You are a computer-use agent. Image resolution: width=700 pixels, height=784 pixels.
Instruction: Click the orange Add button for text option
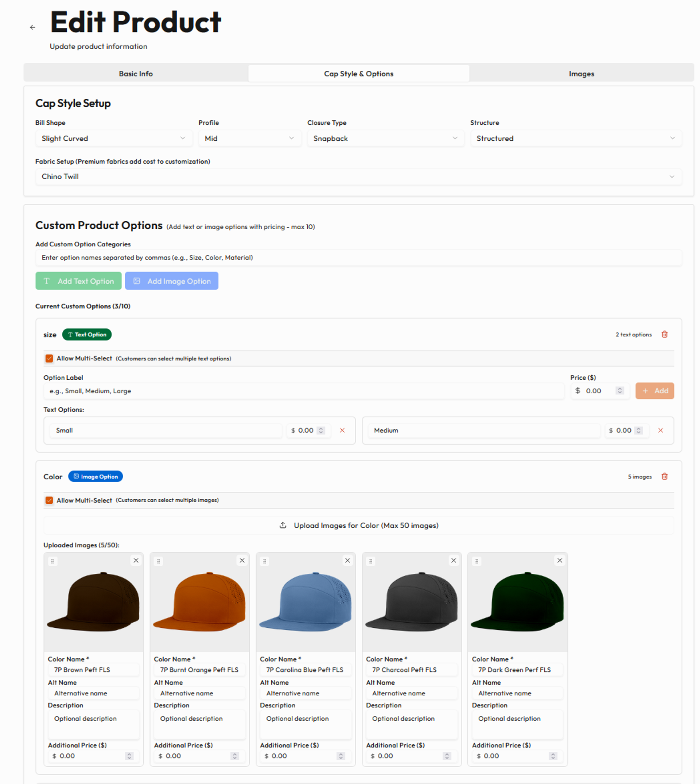pos(655,391)
